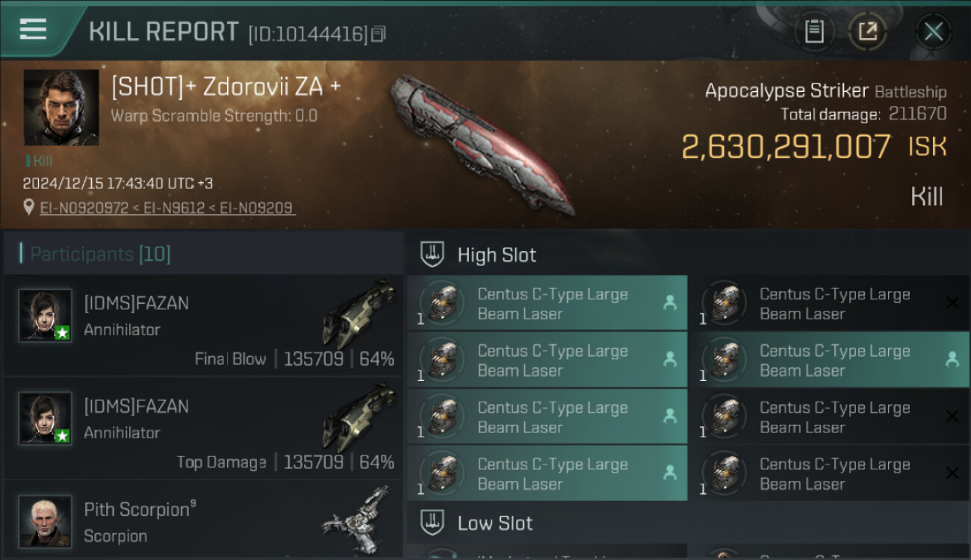The height and width of the screenshot is (560, 971).
Task: Click FAZAN portrait with Top Damage
Action: (46, 419)
